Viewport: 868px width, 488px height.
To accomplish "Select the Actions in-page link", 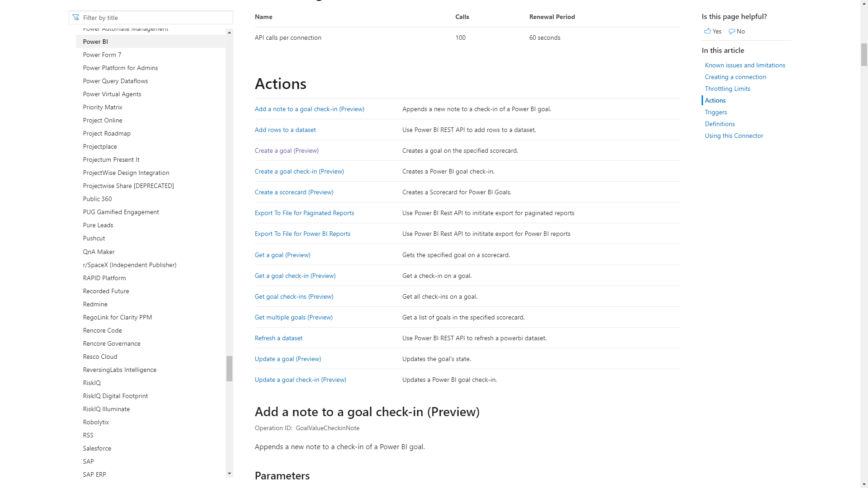I will (x=715, y=100).
